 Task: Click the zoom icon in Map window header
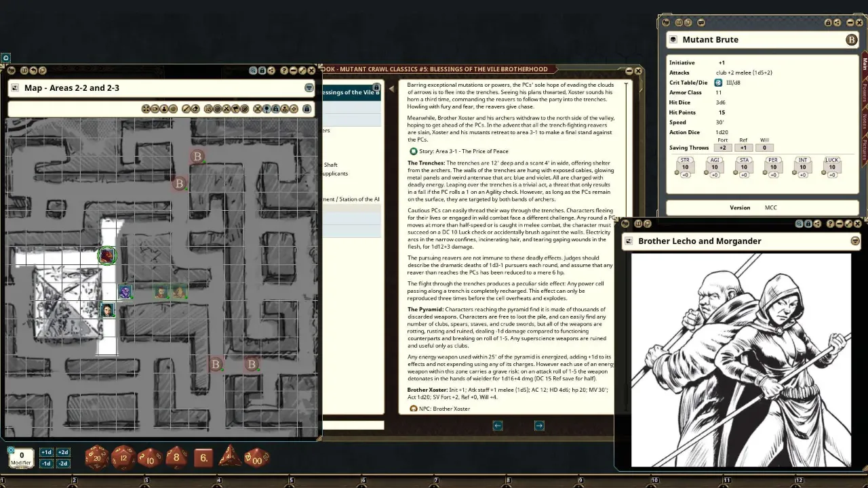pyautogui.click(x=253, y=70)
